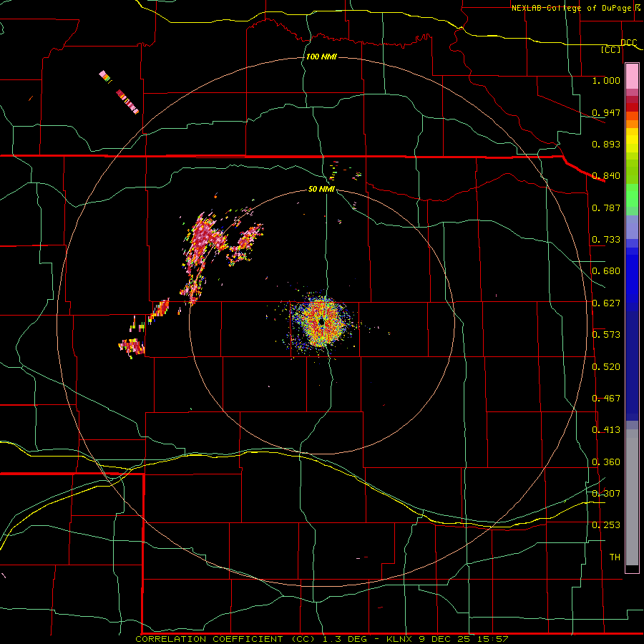Image resolution: width=644 pixels, height=644 pixels.
Task: Click the TH label on color scale
Action: (615, 557)
